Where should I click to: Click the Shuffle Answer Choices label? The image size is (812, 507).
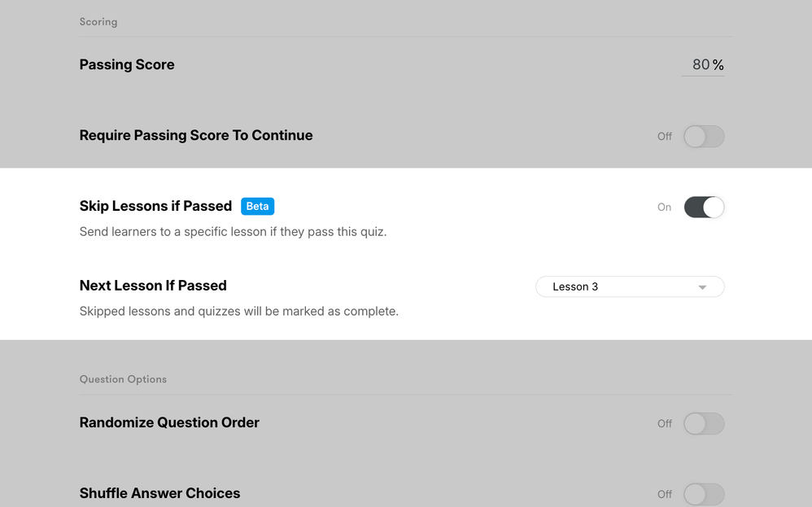[x=159, y=493]
